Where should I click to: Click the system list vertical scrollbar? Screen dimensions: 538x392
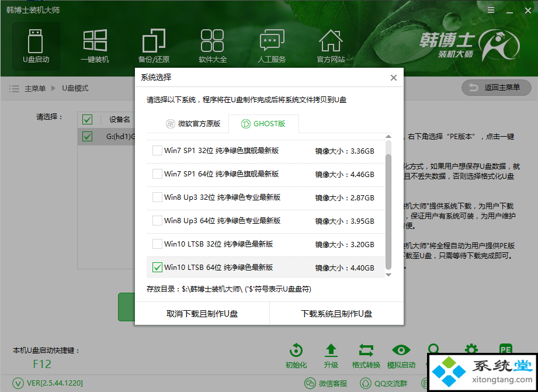(388, 204)
